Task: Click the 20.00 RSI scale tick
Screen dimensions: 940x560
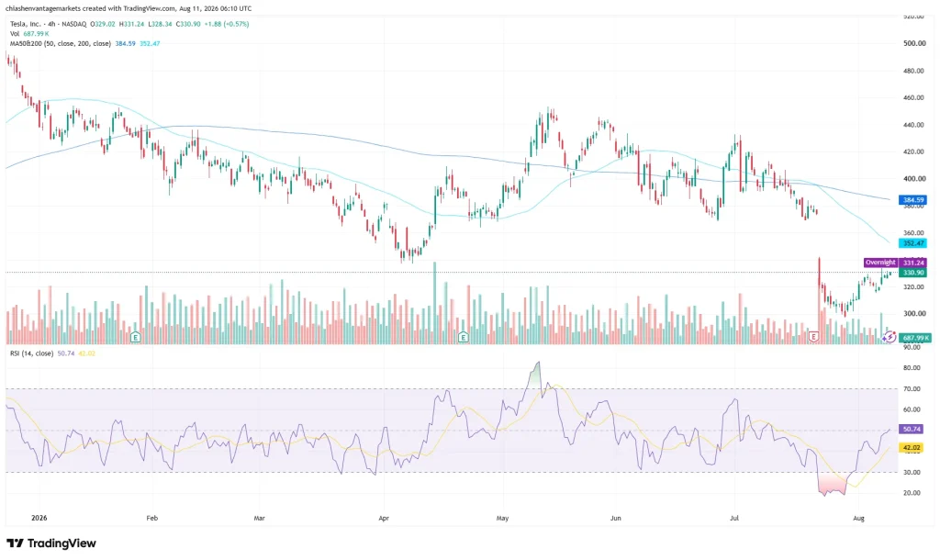Action: click(x=912, y=493)
